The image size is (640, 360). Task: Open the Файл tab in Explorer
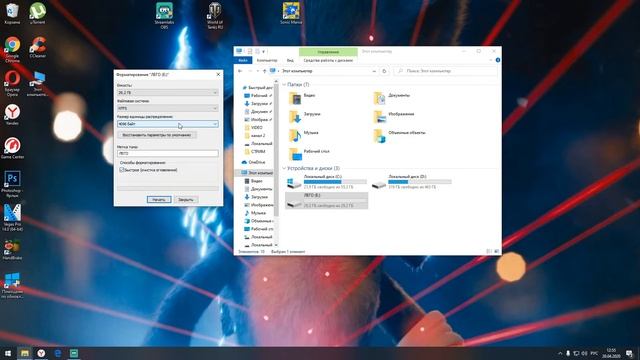click(x=243, y=60)
